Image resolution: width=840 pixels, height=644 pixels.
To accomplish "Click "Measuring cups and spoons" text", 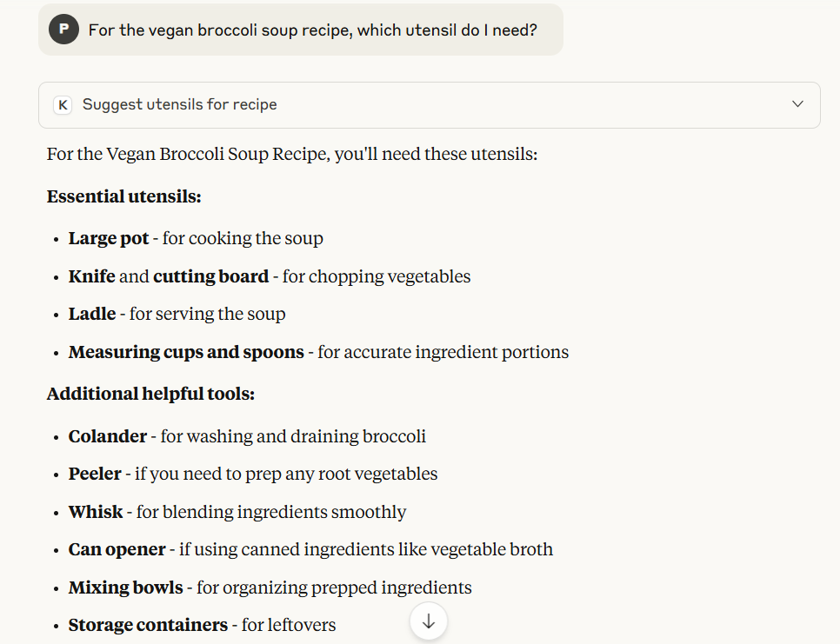I will pyautogui.click(x=186, y=352).
